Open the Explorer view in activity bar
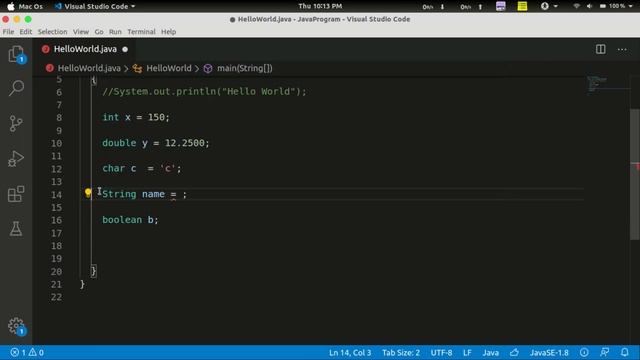 [x=16, y=54]
